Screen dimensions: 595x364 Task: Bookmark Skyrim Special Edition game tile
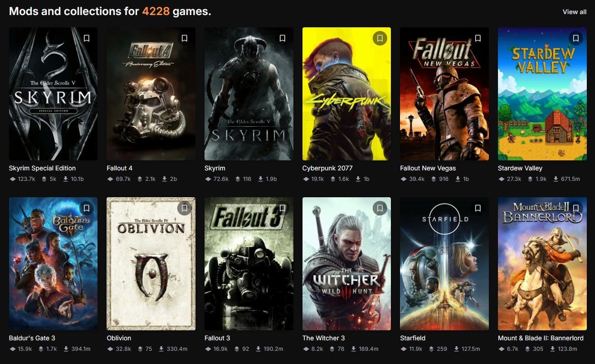[x=87, y=38]
